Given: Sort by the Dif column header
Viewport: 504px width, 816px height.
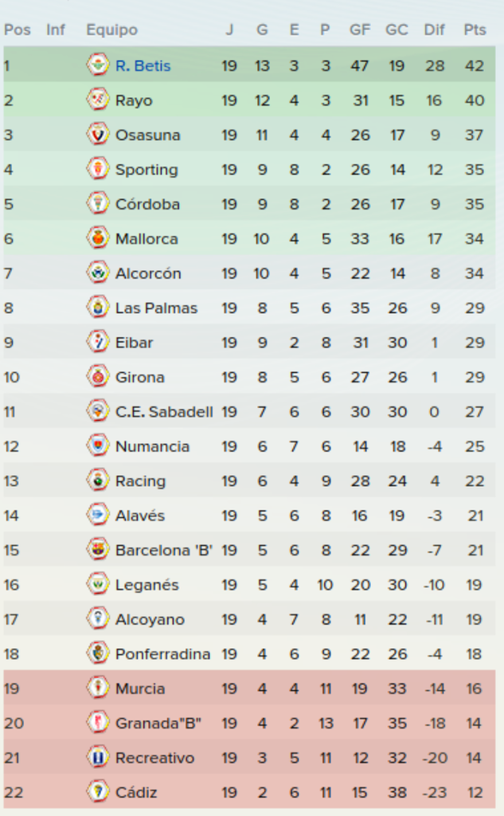Looking at the screenshot, I should (434, 29).
